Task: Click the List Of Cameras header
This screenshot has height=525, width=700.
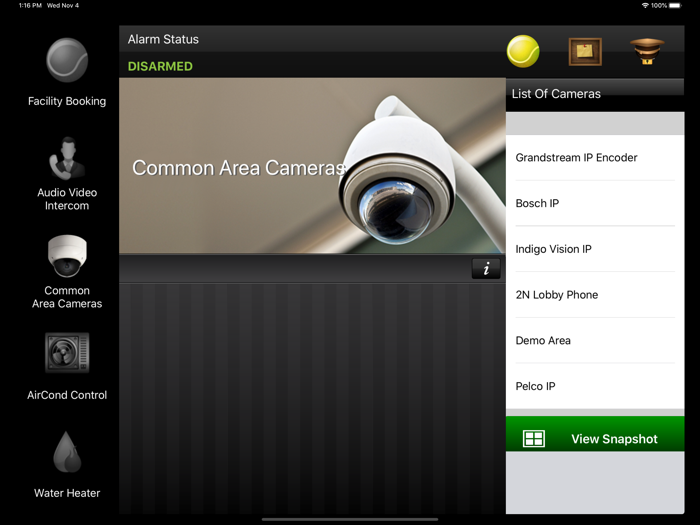Action: (556, 94)
